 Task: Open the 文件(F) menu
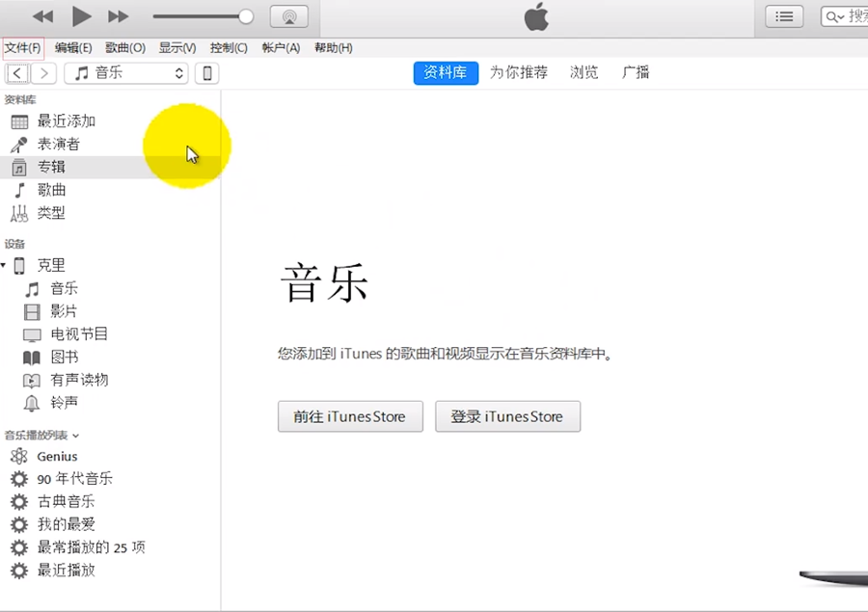point(23,48)
